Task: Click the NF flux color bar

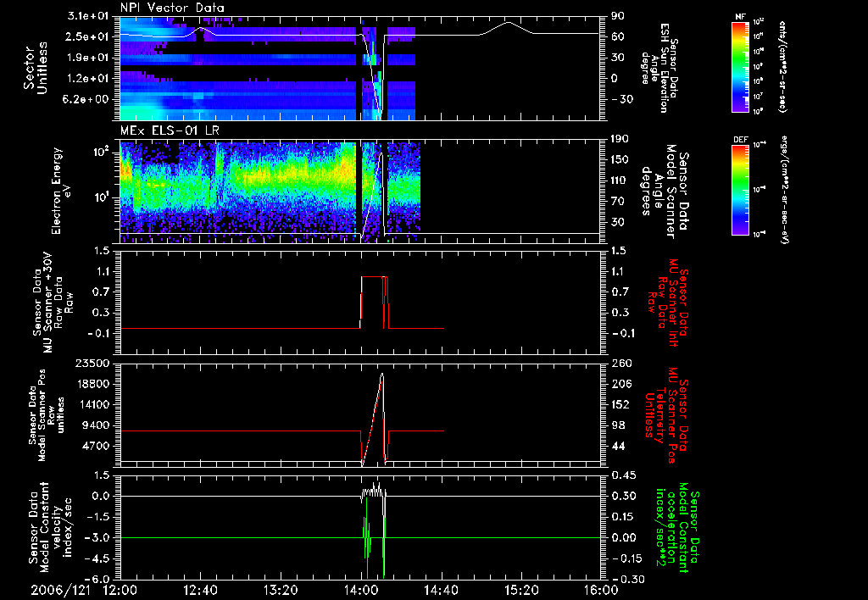Action: [741, 66]
